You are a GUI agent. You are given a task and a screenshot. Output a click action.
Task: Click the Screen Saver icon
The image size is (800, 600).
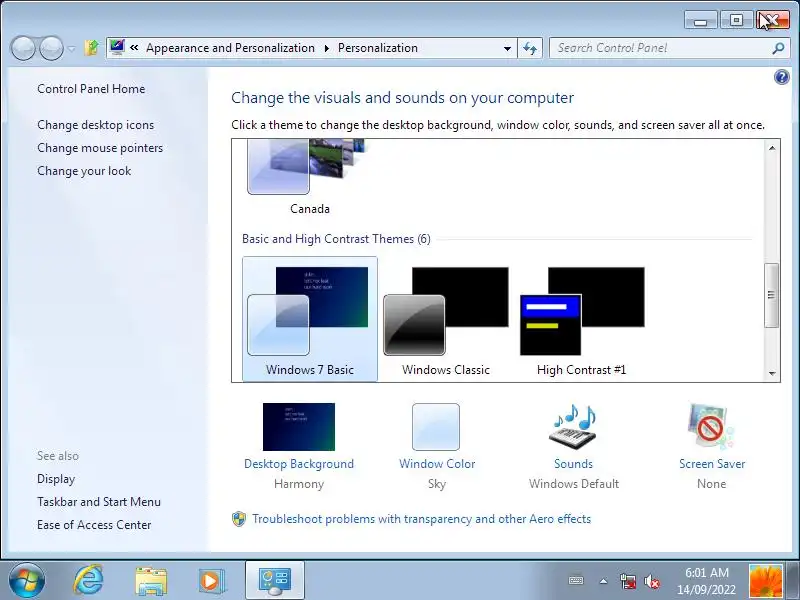pos(711,427)
